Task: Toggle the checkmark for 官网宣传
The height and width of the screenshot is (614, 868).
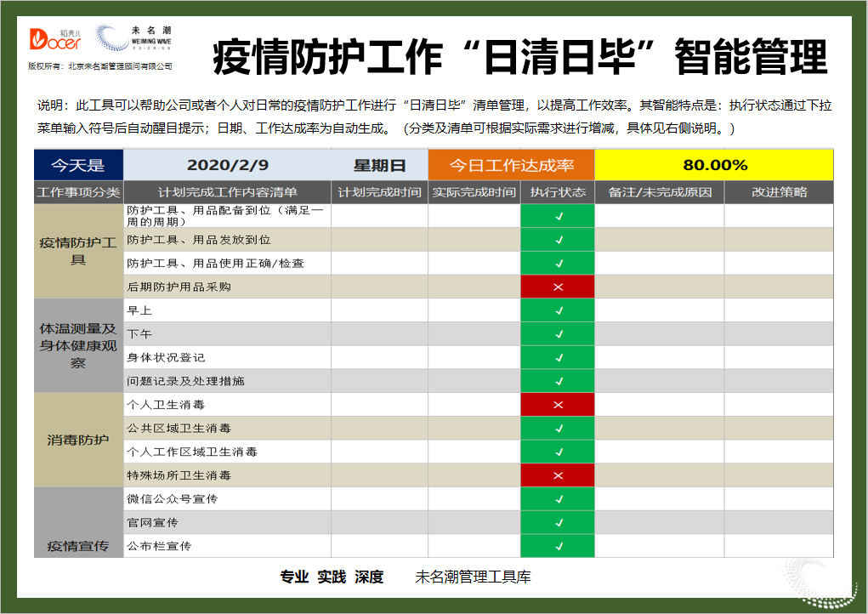Action: pyautogui.click(x=558, y=523)
